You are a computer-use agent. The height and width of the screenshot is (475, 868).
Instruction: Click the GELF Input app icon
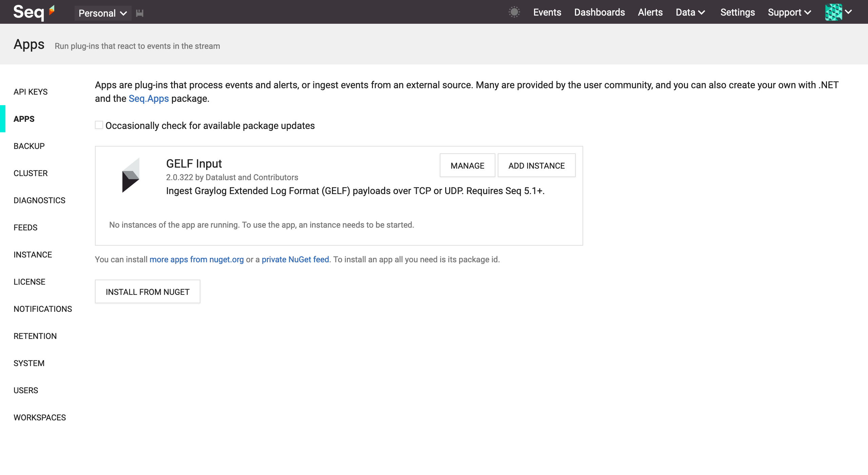pos(131,175)
